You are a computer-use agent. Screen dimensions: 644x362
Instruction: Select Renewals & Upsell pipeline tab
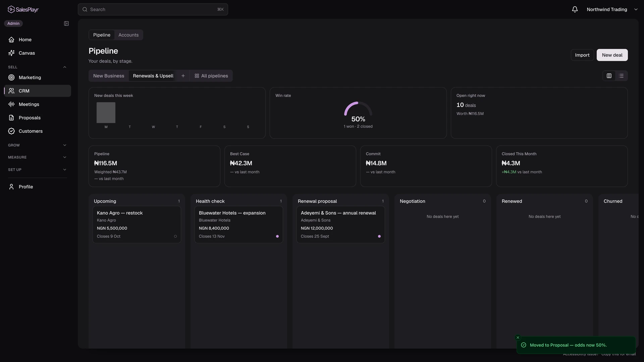[153, 76]
